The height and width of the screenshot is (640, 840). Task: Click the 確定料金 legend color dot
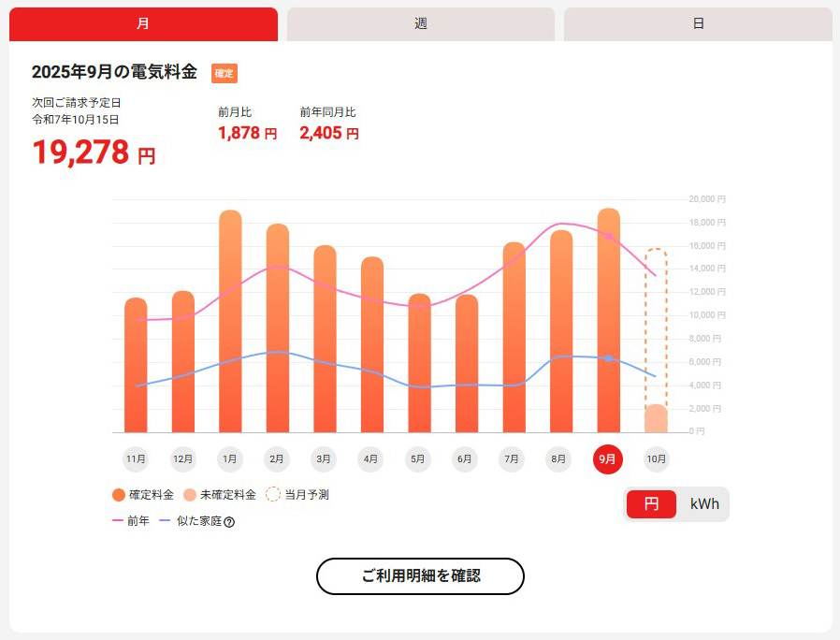(118, 495)
